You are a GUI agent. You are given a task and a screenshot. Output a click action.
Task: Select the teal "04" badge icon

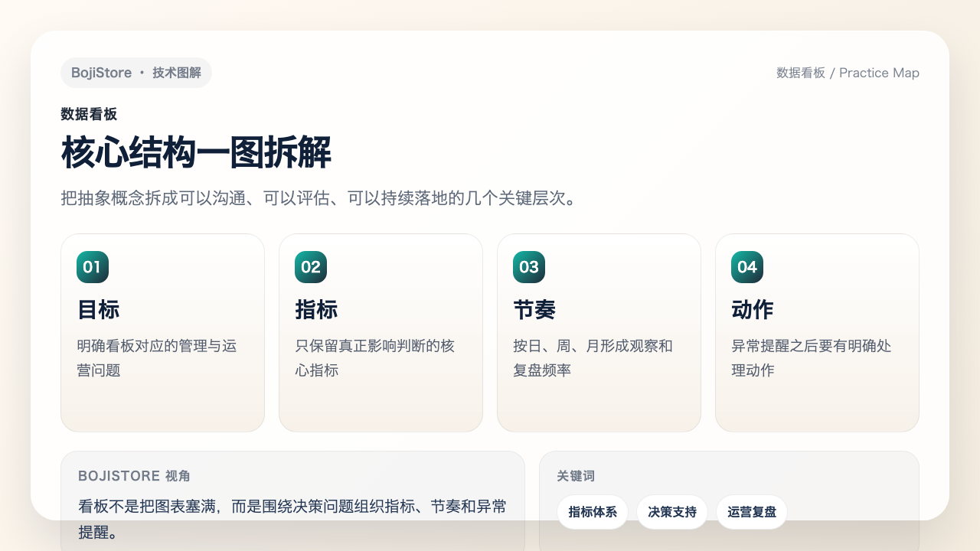point(746,267)
